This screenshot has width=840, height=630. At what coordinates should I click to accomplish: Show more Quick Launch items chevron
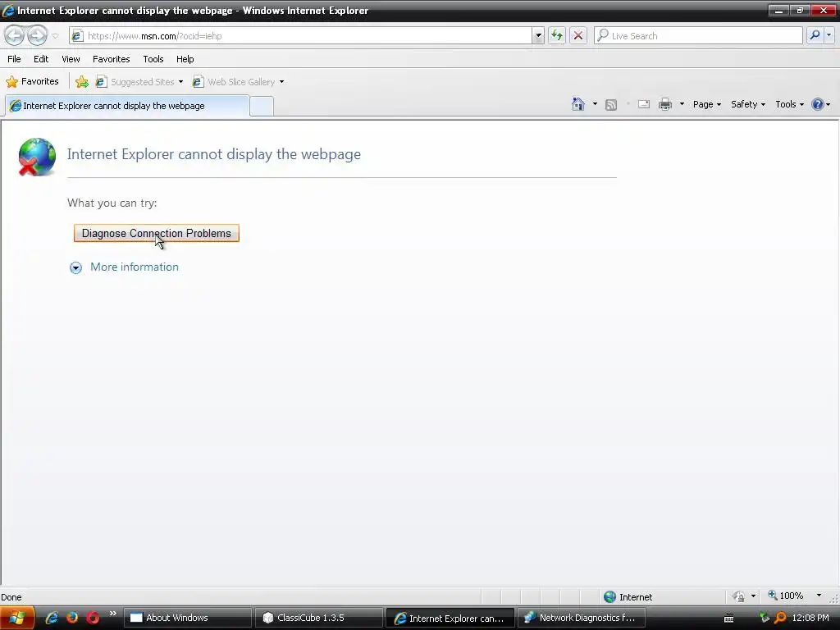point(112,614)
